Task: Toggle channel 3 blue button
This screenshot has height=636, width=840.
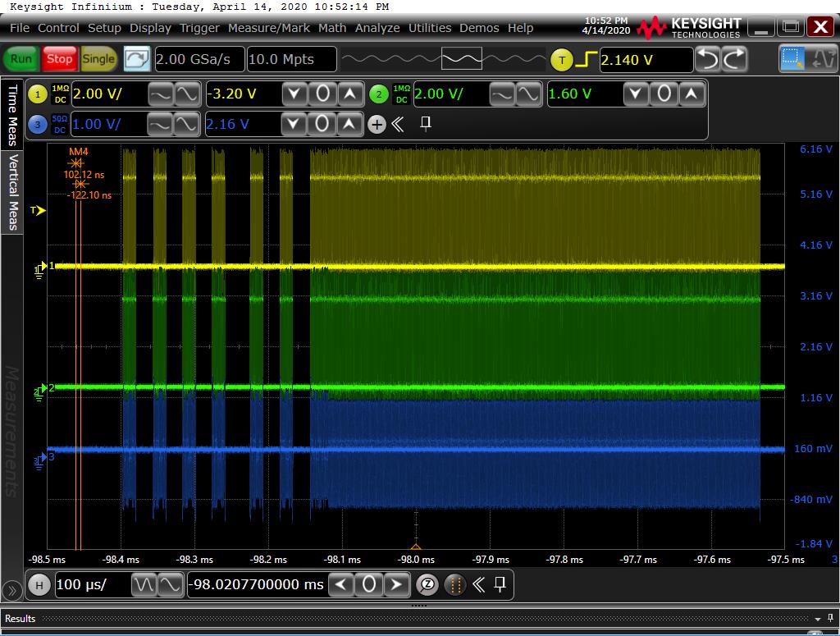Action: pos(38,125)
